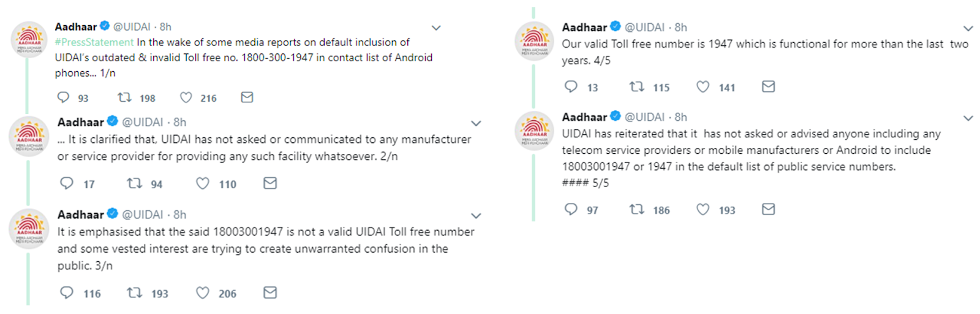Open the #PressStatement hashtag link

[94, 42]
